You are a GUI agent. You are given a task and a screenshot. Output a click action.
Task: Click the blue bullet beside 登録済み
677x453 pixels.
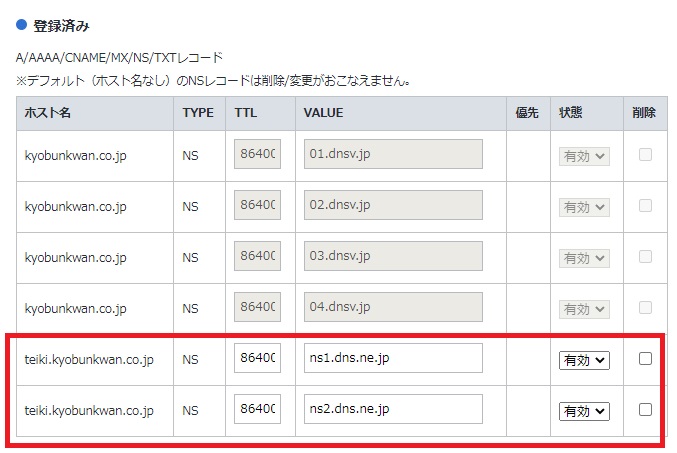pos(21,23)
